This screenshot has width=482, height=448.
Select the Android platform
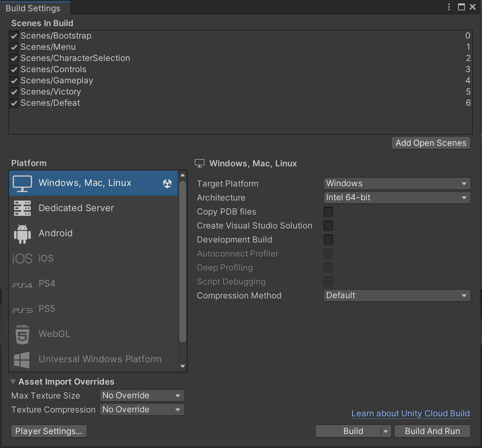coord(93,233)
